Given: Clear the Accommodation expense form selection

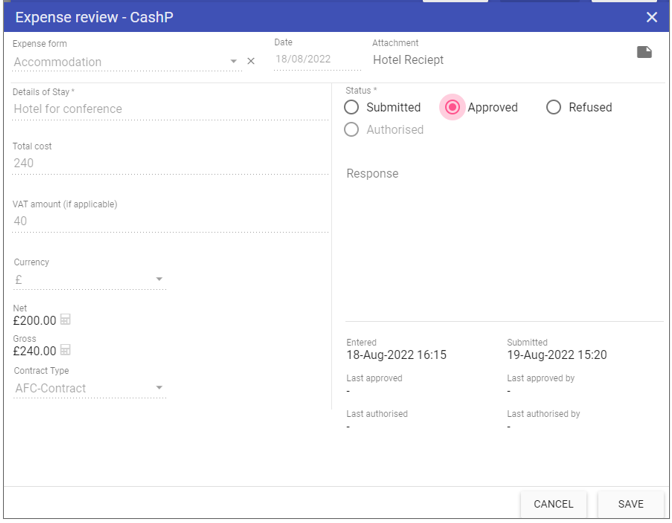Looking at the screenshot, I should coord(251,62).
